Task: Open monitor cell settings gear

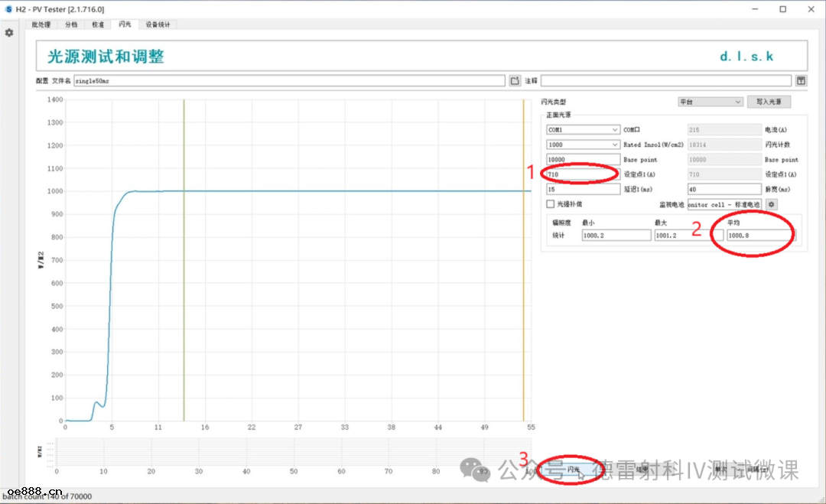Action: click(x=772, y=204)
